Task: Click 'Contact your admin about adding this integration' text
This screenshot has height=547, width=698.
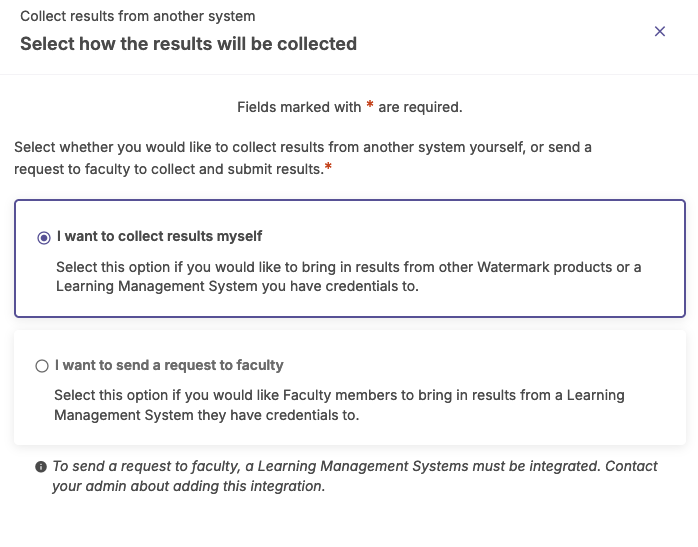Action: coord(355,476)
